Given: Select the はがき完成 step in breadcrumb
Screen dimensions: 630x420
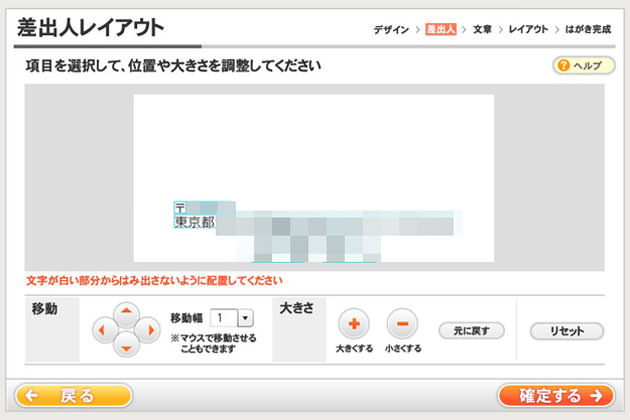Looking at the screenshot, I should 588,29.
